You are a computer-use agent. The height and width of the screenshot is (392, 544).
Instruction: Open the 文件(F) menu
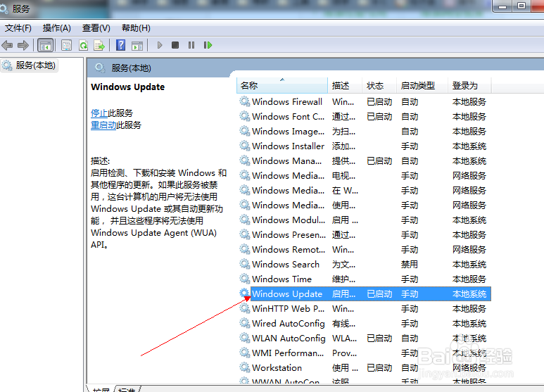click(18, 28)
